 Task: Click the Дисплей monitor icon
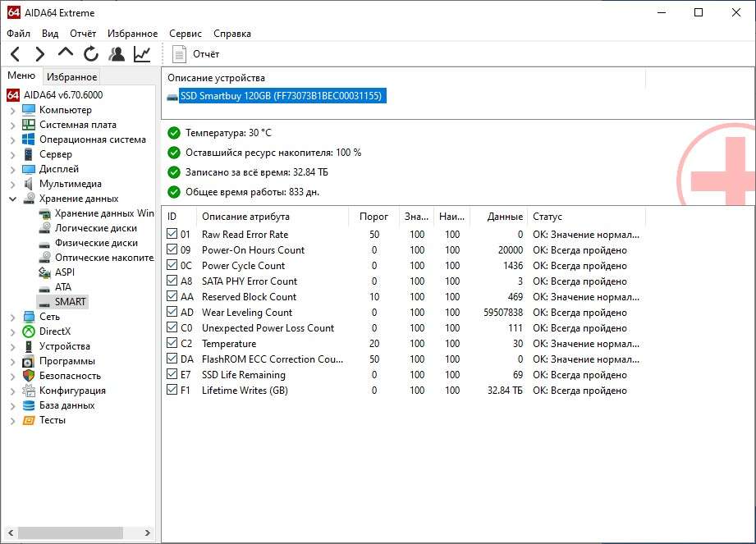coord(29,169)
